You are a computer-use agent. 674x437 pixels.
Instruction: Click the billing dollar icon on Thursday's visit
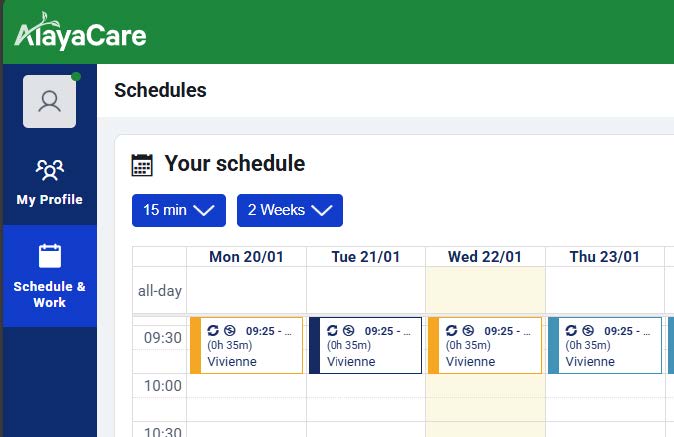pos(588,330)
